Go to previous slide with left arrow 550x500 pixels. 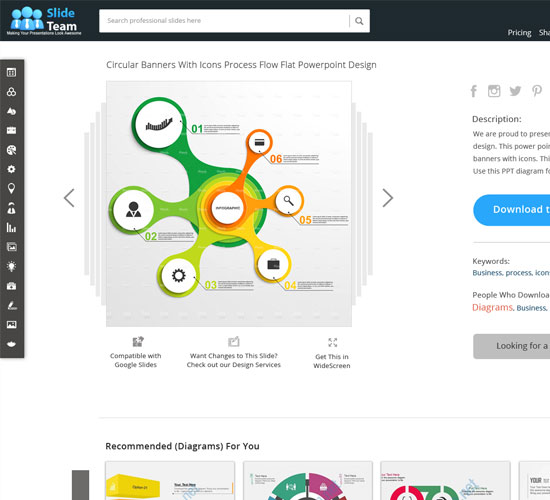pos(69,198)
